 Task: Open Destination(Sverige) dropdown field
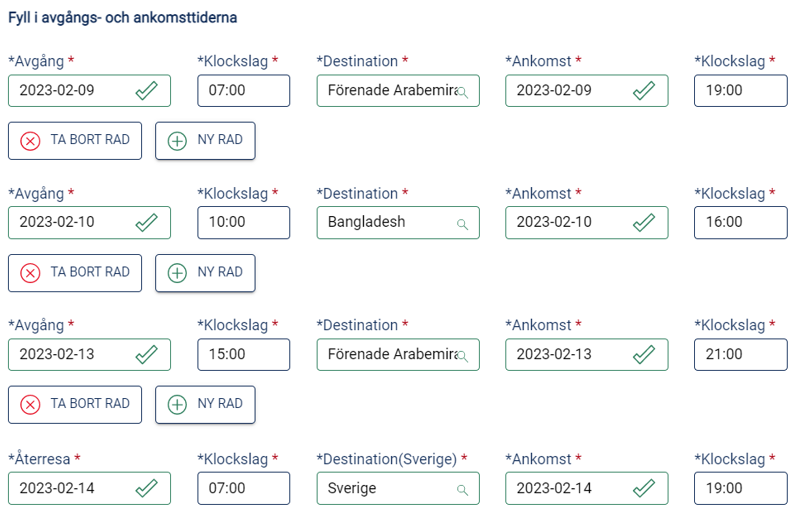pos(398,488)
